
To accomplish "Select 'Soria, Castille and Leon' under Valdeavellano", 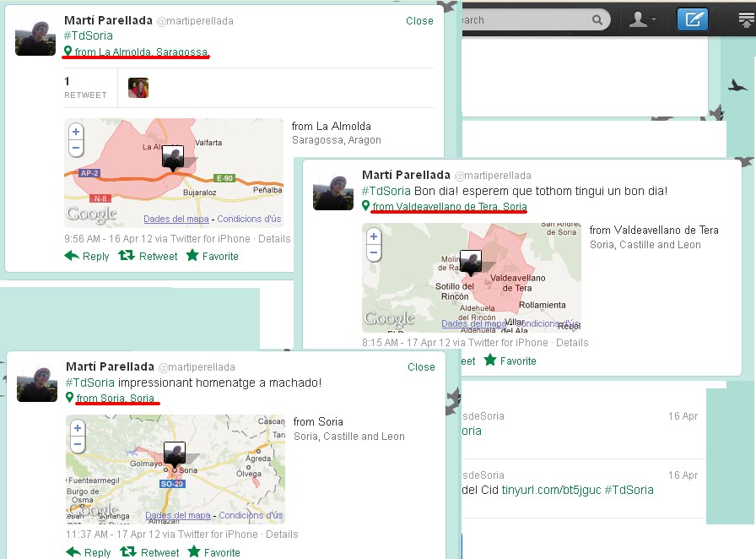I will tap(645, 245).
